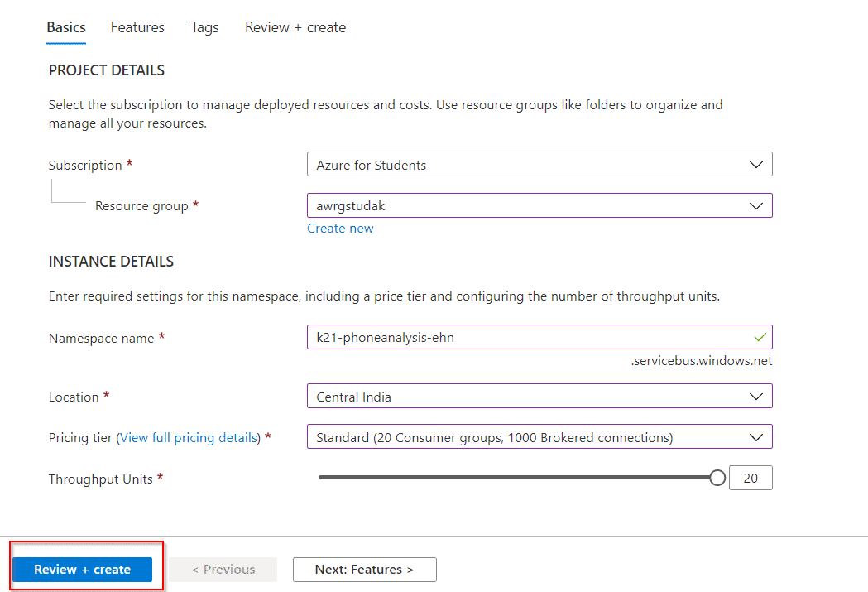Click the chevron arrow in Resource group field

point(755,206)
